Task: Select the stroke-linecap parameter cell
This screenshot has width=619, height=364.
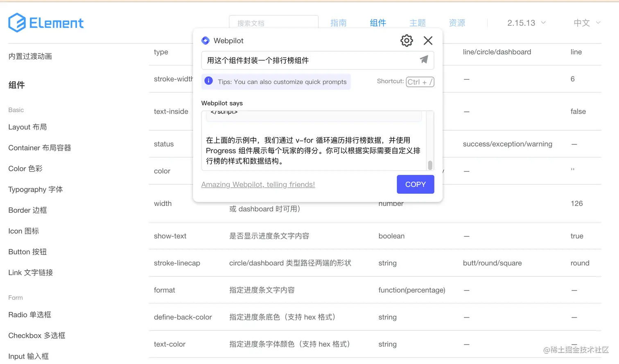Action: 177,263
